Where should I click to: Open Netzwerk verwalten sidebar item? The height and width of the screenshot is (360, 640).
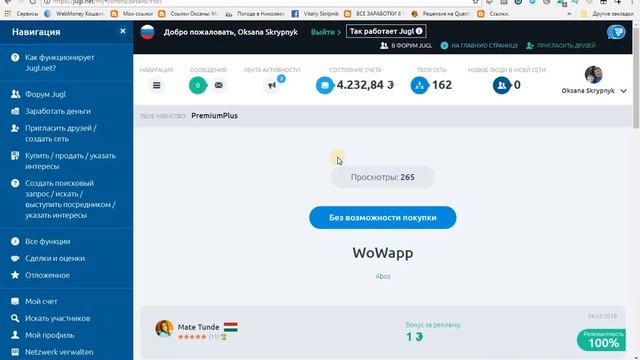[59, 352]
